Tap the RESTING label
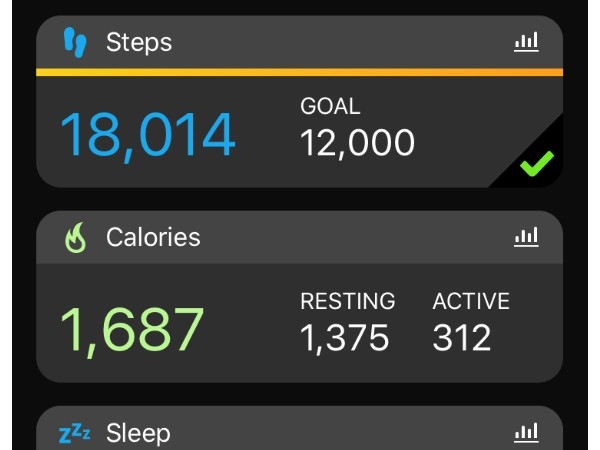600x450 pixels. [x=347, y=301]
